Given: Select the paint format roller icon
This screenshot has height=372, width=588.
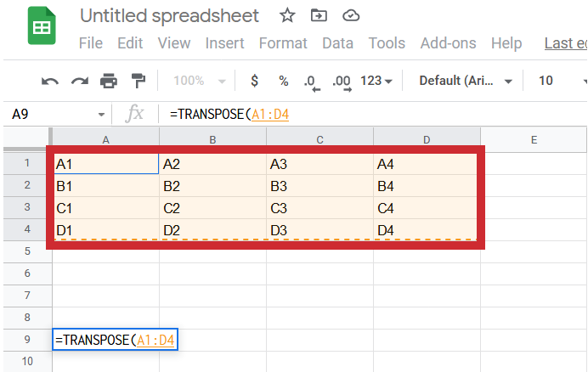Looking at the screenshot, I should coord(137,81).
